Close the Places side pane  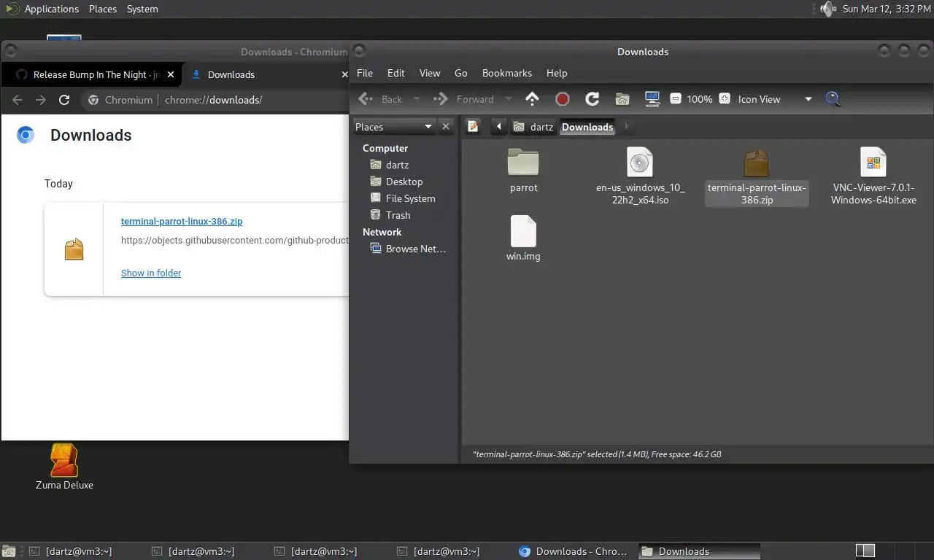pyautogui.click(x=446, y=127)
